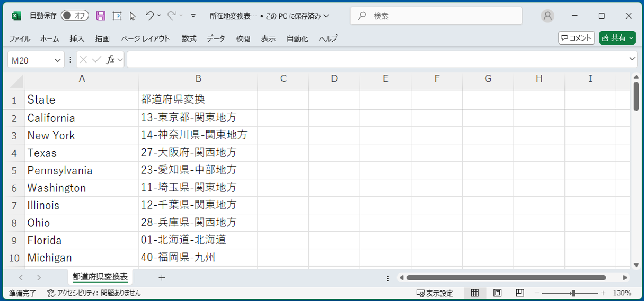Click the Insert Function fx icon

(110, 60)
